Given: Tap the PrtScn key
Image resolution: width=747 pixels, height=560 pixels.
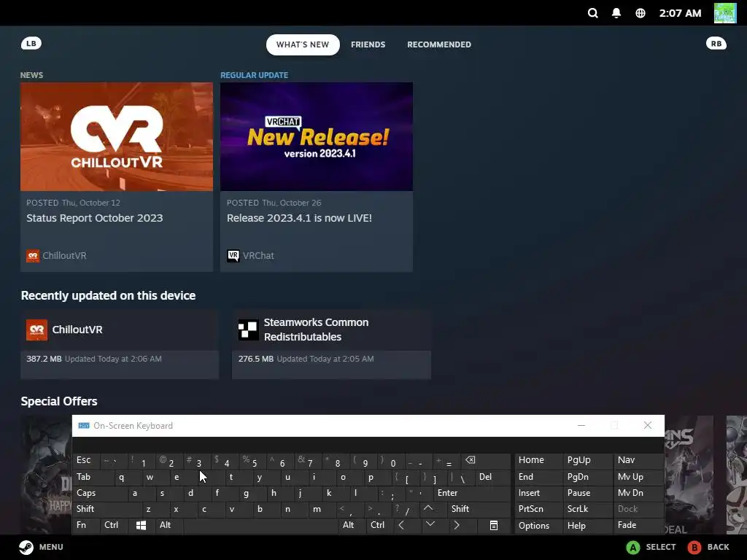Looking at the screenshot, I should coord(539,508).
